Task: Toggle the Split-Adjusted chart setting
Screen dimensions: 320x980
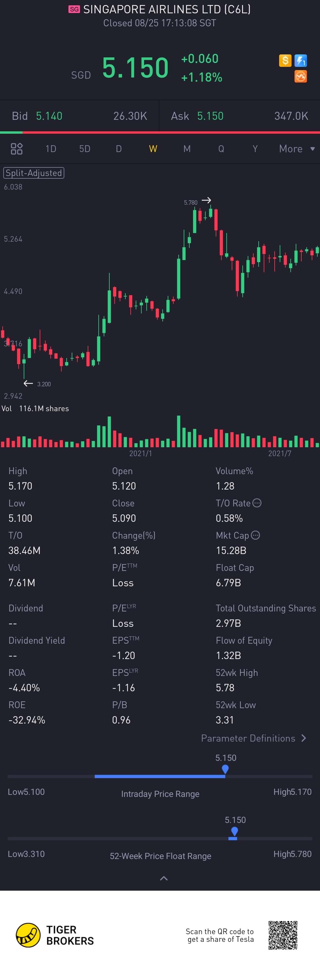Action: pos(33,173)
